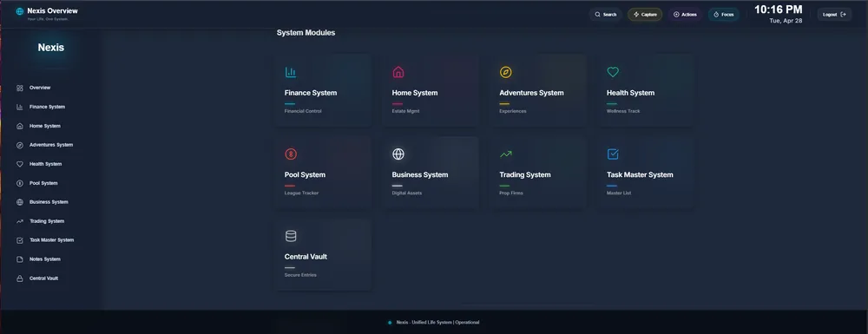868x334 pixels.
Task: Select Health System sidebar label
Action: coord(45,164)
